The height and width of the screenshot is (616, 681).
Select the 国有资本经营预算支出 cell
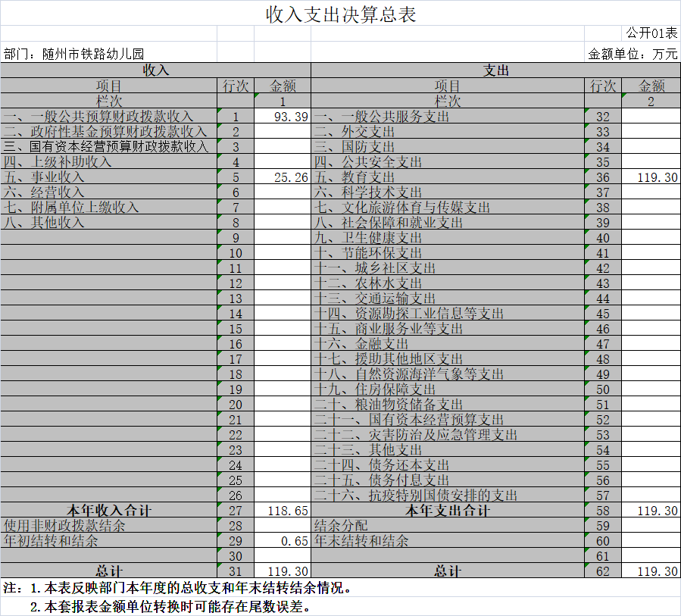click(x=448, y=420)
